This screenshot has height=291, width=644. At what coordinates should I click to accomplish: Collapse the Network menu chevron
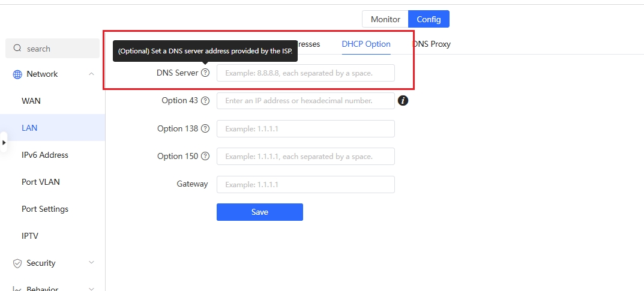[x=91, y=74]
